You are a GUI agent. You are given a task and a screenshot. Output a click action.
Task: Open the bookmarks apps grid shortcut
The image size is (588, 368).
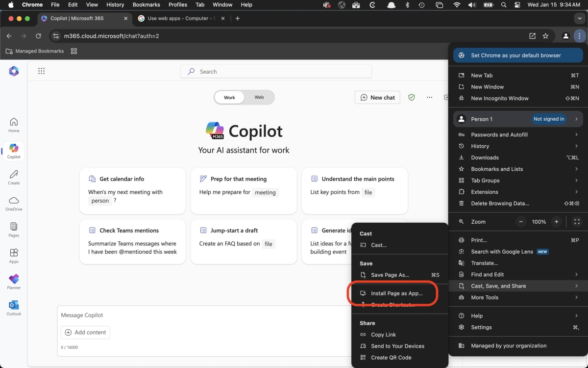pyautogui.click(x=74, y=51)
